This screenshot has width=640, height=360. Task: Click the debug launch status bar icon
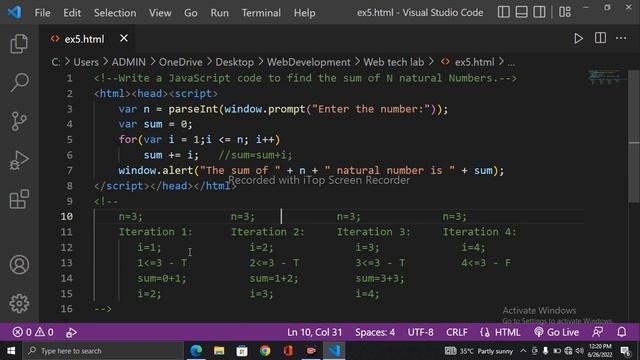[71, 332]
